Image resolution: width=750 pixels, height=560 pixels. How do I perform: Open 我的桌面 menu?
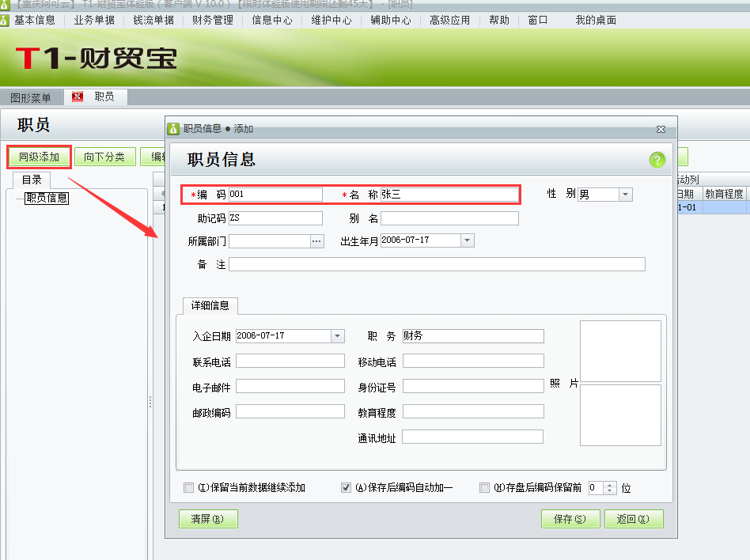[596, 20]
